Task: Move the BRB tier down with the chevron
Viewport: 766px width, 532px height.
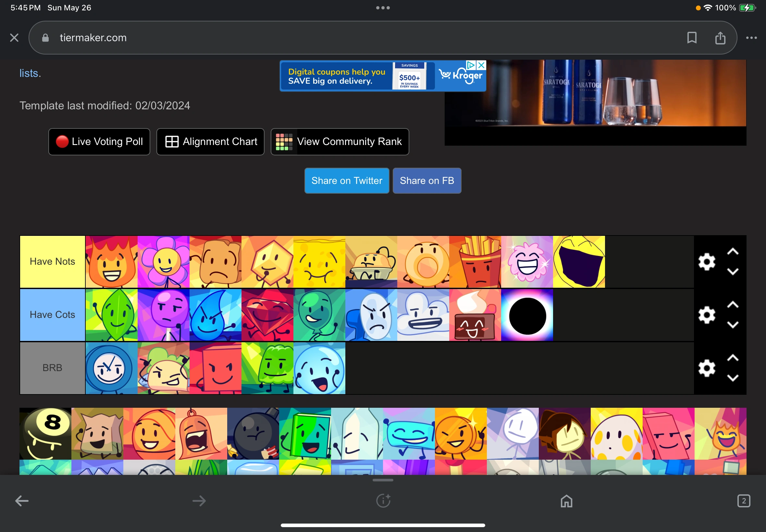Action: 733,378
